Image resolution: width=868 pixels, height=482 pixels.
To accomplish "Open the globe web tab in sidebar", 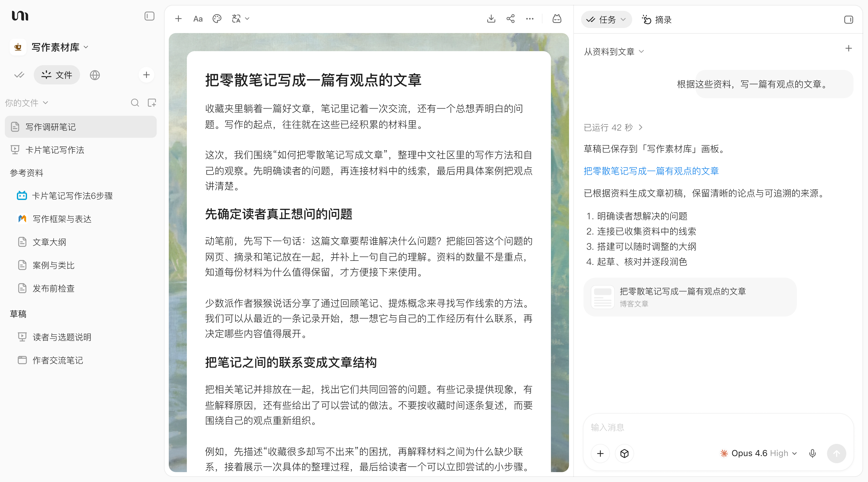I will [95, 75].
